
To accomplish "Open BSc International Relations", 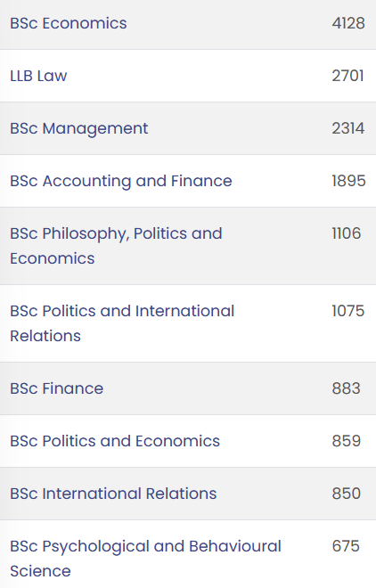I will coord(113,494).
